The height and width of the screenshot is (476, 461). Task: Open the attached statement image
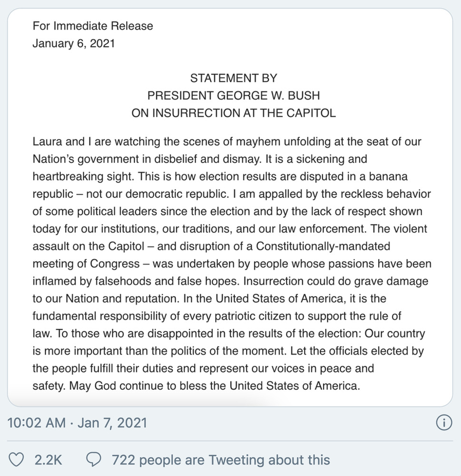pyautogui.click(x=230, y=208)
